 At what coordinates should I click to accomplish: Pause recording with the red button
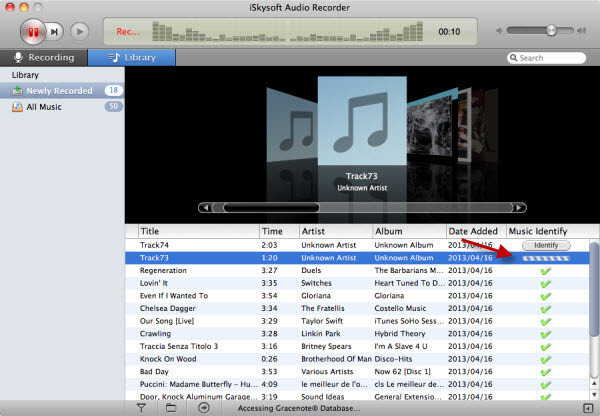(33, 32)
